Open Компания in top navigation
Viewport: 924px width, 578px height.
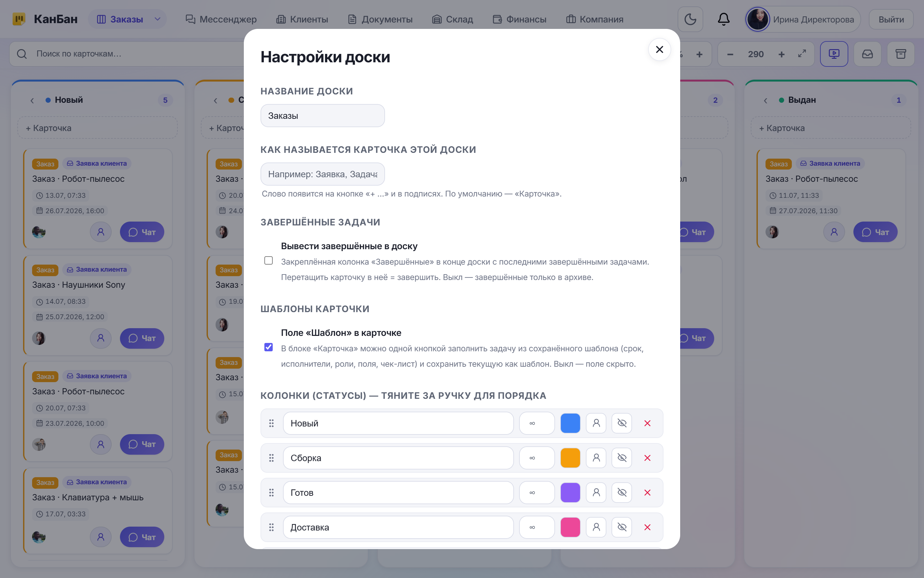click(x=595, y=19)
